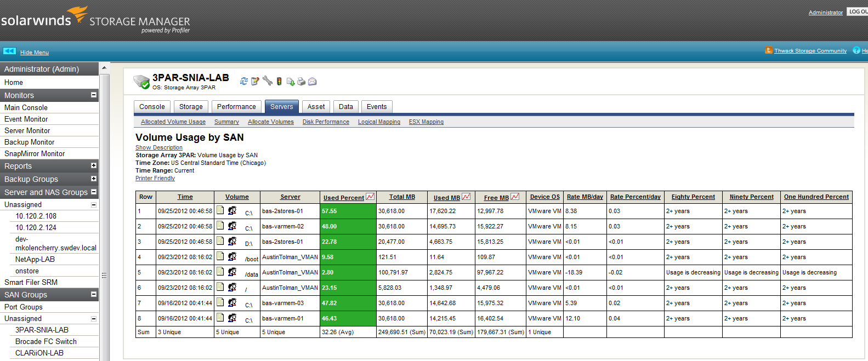
Task: Click the sidebar splitter handle
Action: tap(104, 276)
